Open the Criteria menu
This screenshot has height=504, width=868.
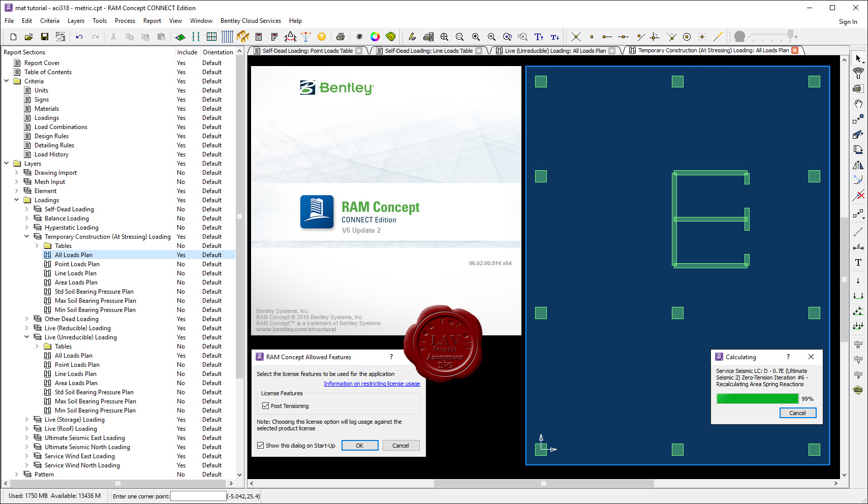pyautogui.click(x=50, y=21)
